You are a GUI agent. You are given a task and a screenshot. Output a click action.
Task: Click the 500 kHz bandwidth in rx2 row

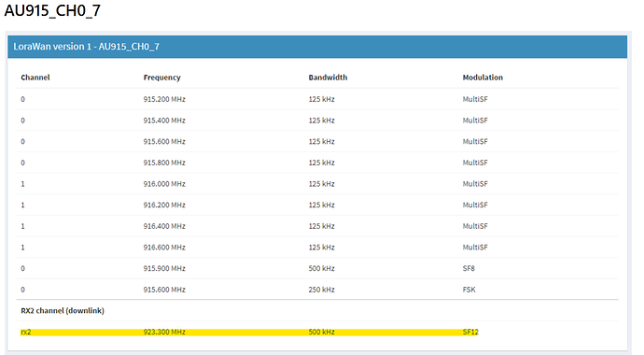322,332
